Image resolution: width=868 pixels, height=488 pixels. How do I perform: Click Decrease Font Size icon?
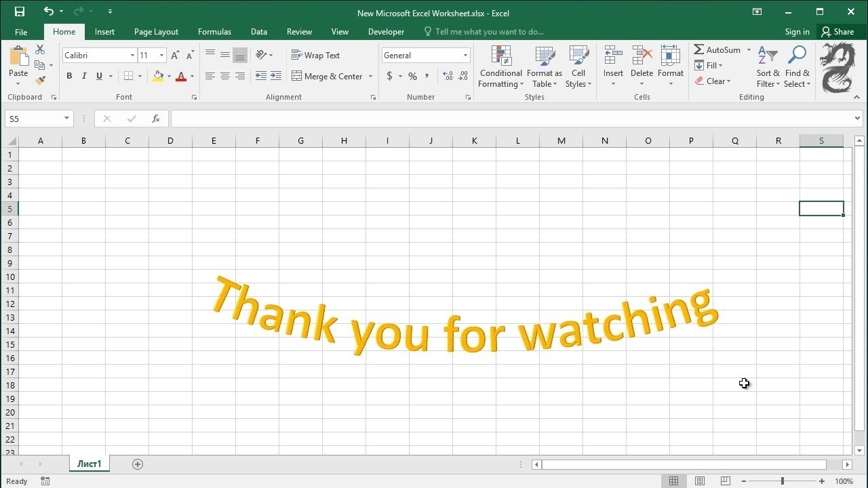point(189,56)
